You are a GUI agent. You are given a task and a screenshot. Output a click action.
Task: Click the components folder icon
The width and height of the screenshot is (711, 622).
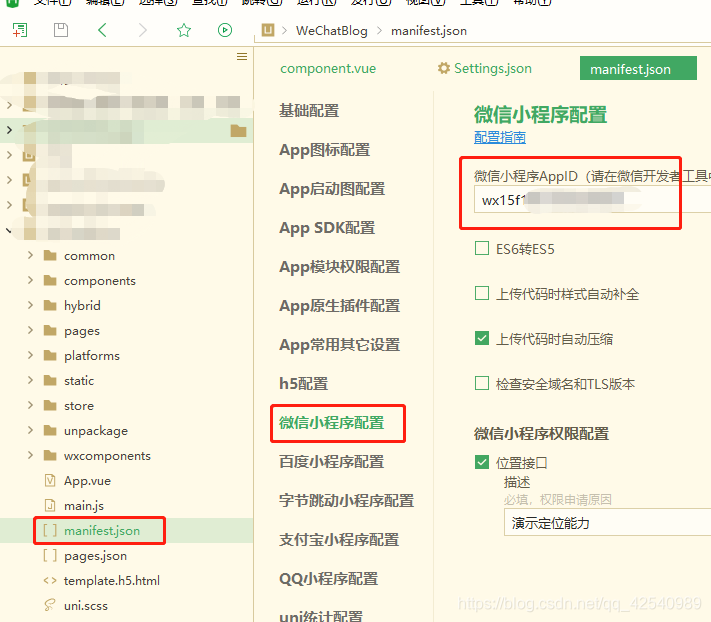pyautogui.click(x=50, y=281)
